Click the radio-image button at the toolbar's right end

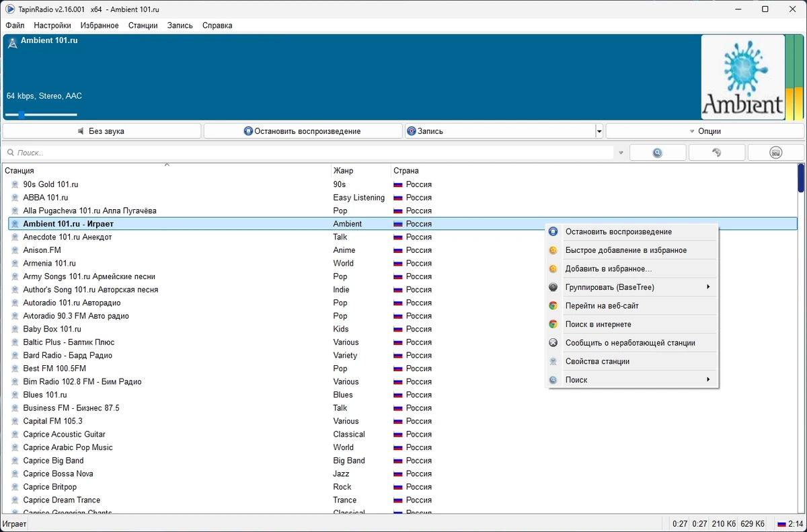775,153
